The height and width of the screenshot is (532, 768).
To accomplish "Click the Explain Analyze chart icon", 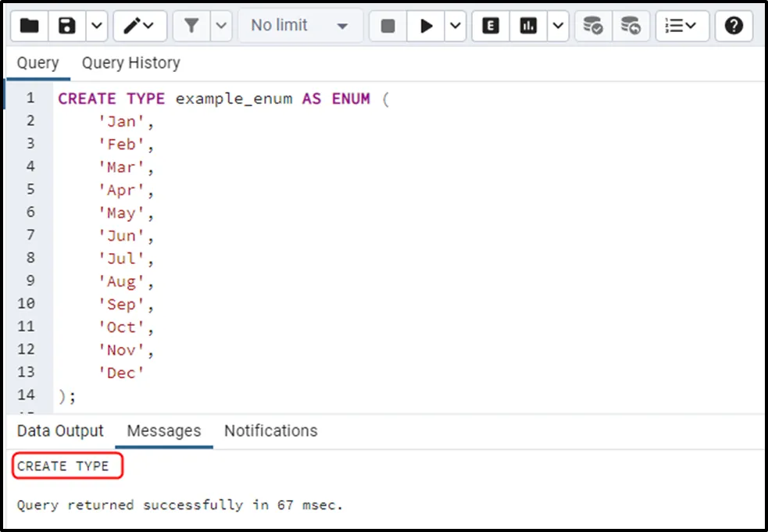I will click(529, 26).
